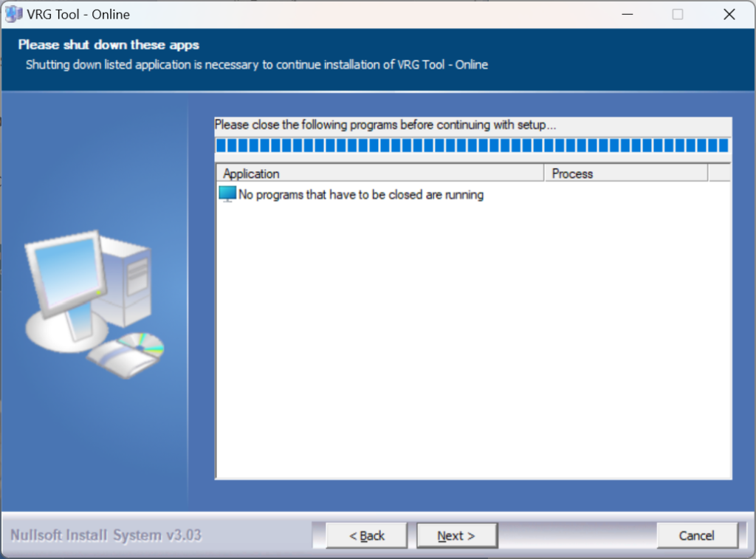756x559 pixels.
Task: Click the blue segmented progress bar
Action: [x=472, y=145]
